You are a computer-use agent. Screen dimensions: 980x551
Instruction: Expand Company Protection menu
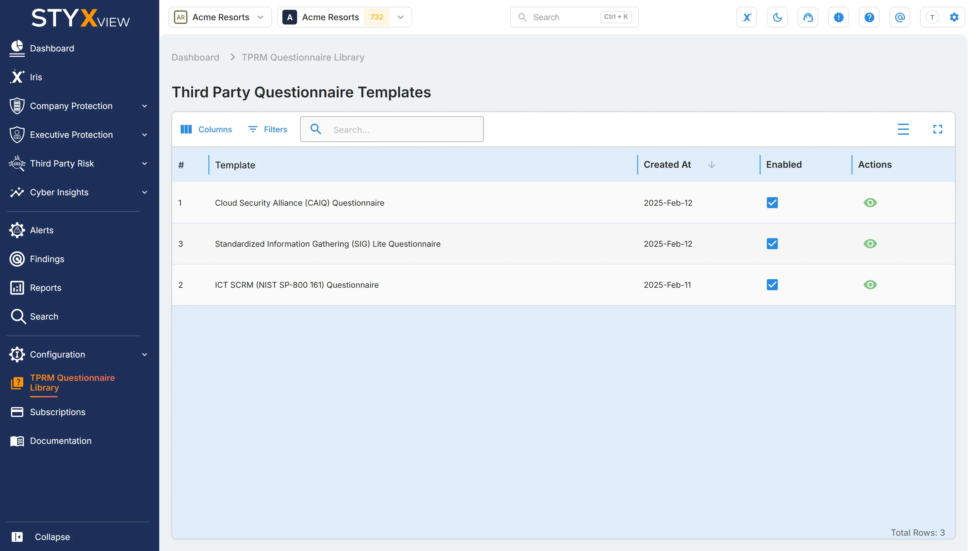coord(144,106)
